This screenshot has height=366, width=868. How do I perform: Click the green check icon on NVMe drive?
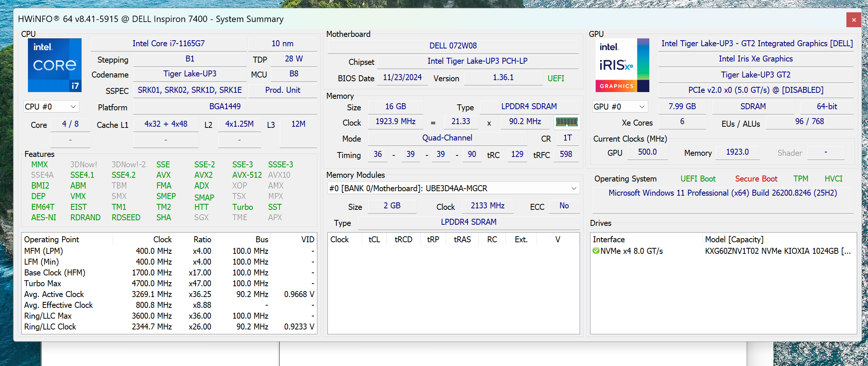[x=596, y=251]
